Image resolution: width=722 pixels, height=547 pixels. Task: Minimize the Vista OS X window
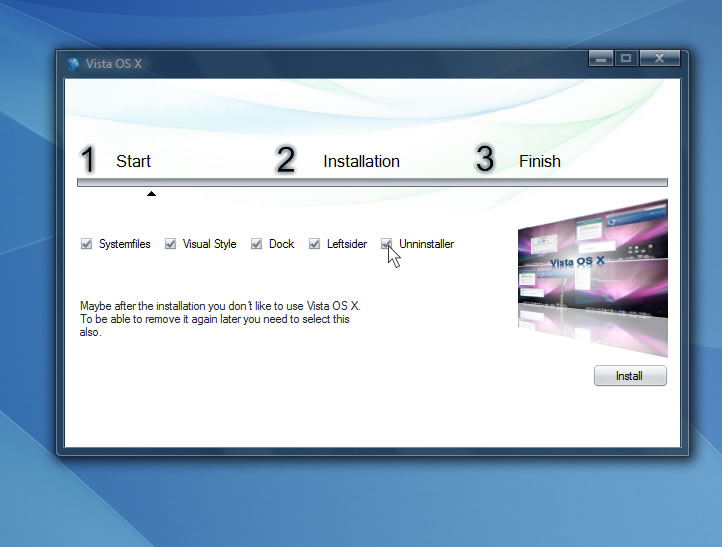pyautogui.click(x=600, y=58)
